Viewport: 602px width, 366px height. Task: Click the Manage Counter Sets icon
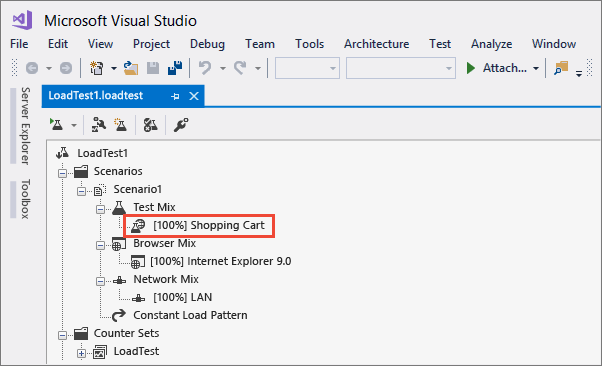pyautogui.click(x=150, y=125)
